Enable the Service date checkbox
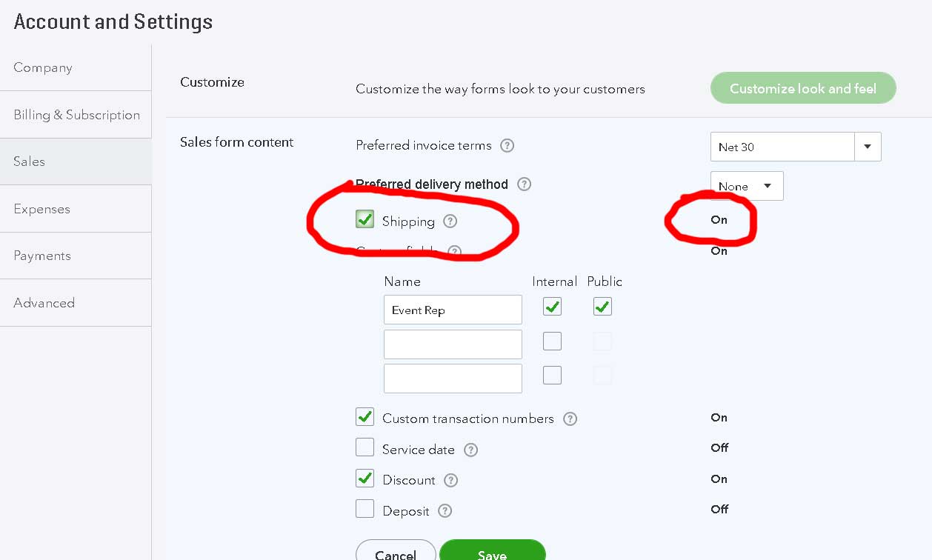 pos(365,447)
